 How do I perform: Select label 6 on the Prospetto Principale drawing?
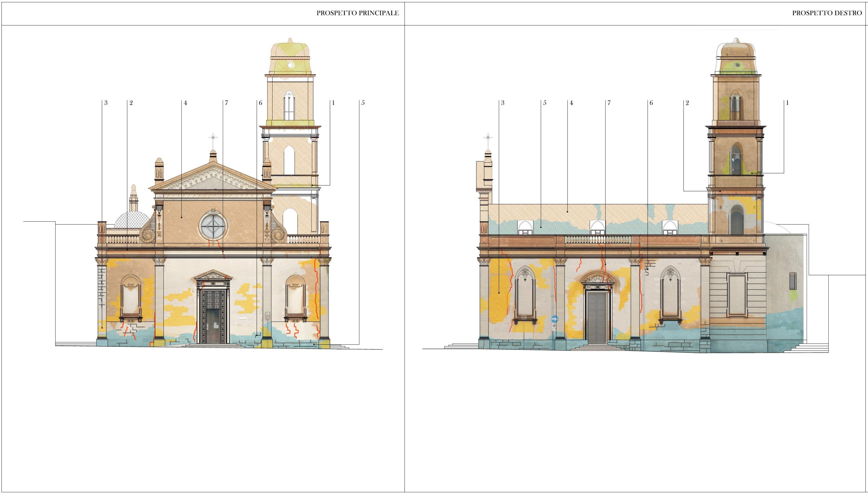(260, 103)
